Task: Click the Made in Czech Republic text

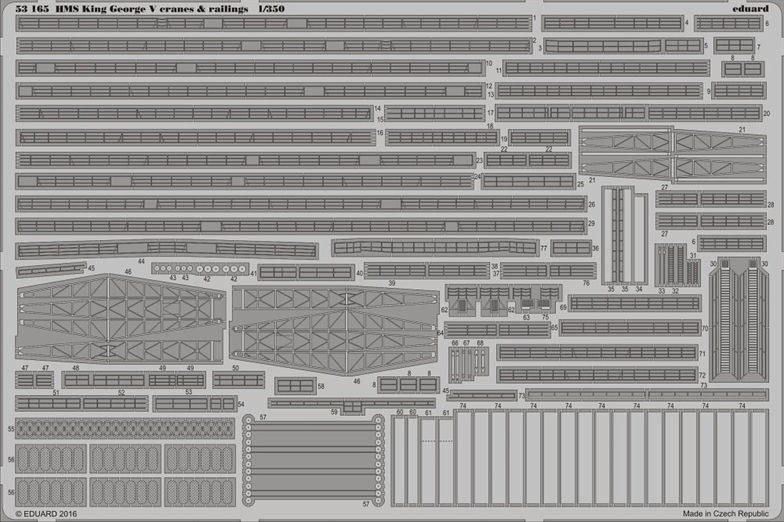Action: (x=731, y=514)
